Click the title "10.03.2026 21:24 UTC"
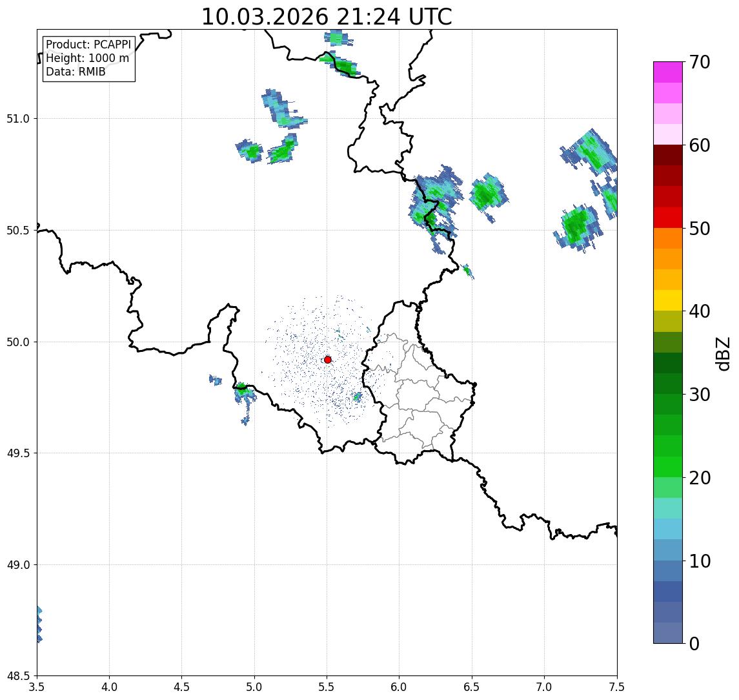 click(x=327, y=17)
